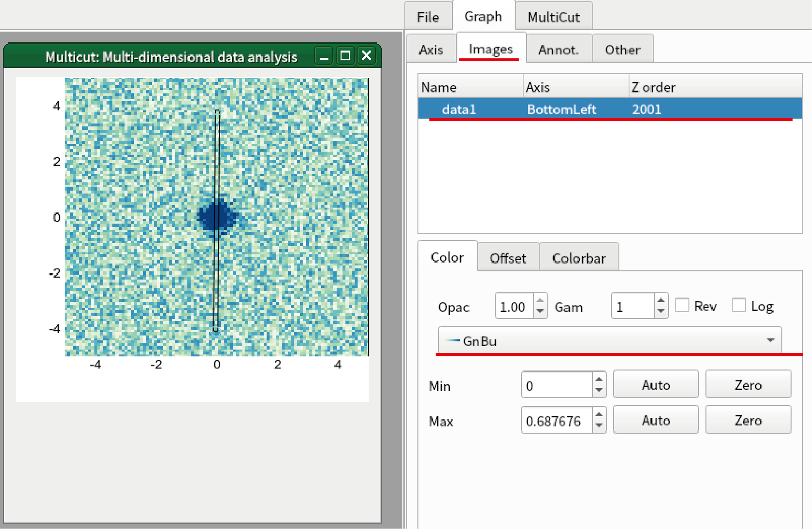
Task: Minimize the Multicut data analysis window
Action: 324,56
